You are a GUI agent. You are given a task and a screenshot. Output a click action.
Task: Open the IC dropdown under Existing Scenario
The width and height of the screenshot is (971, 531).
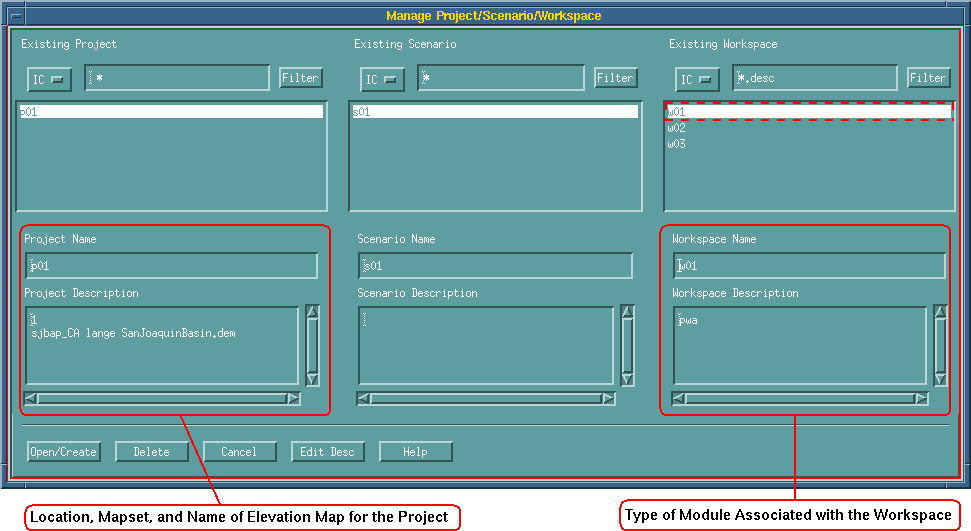click(382, 79)
